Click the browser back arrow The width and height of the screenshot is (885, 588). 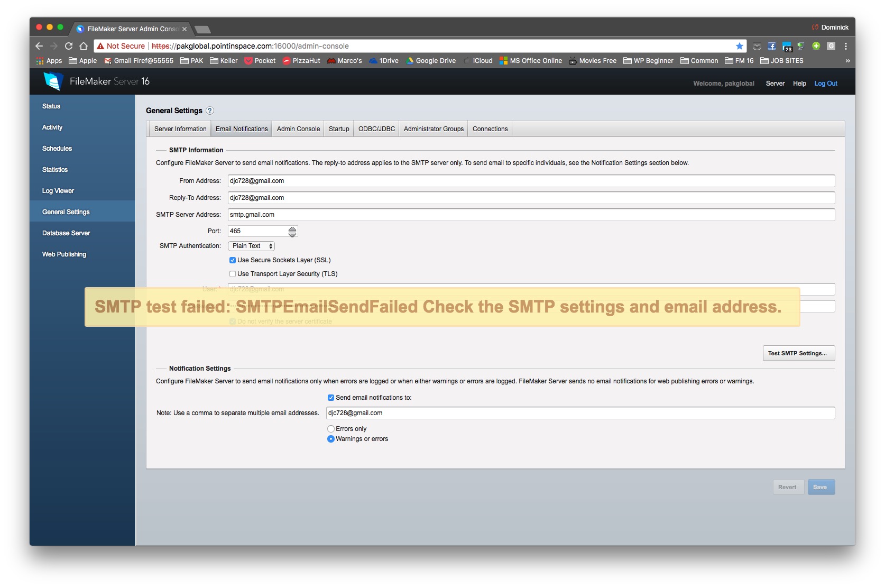point(39,46)
